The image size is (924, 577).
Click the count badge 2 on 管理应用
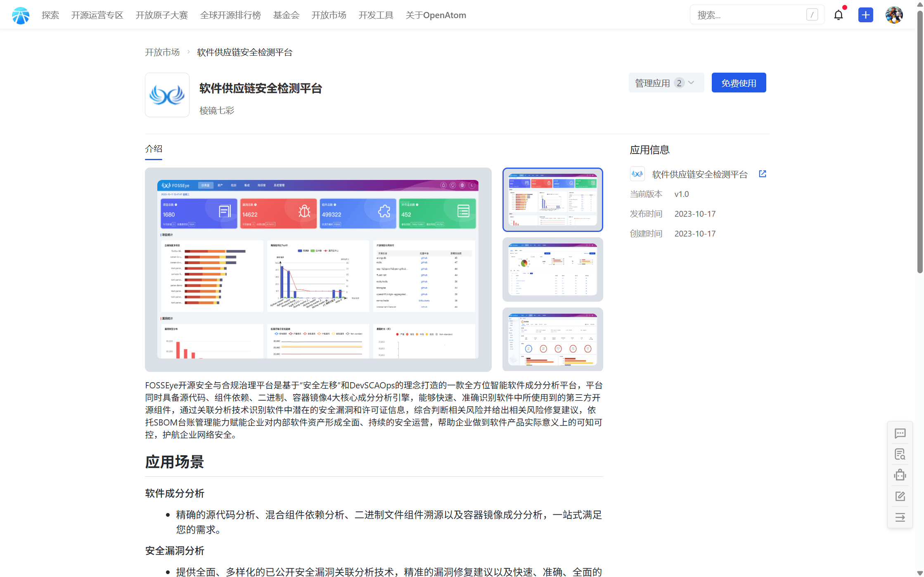coord(679,83)
